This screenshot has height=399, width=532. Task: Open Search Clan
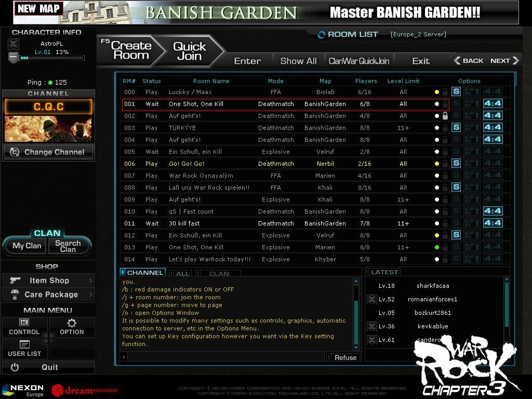coord(68,246)
